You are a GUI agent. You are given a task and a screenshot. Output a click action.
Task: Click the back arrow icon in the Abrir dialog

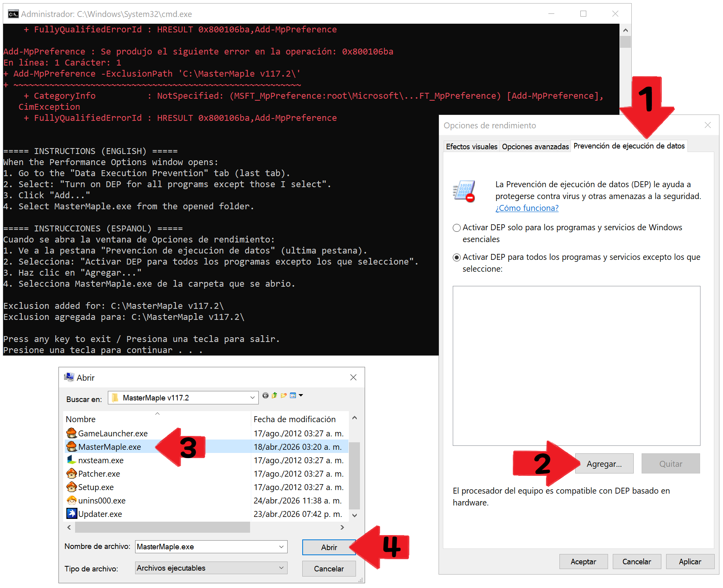point(265,395)
